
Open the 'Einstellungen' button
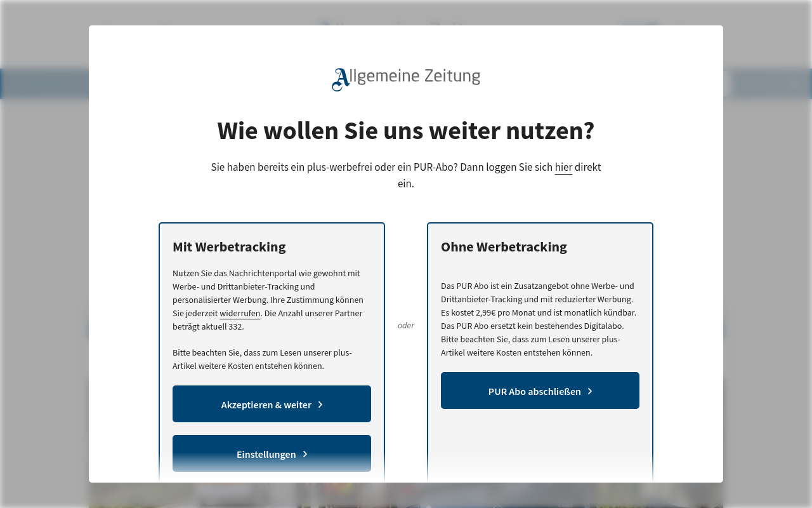pos(272,453)
